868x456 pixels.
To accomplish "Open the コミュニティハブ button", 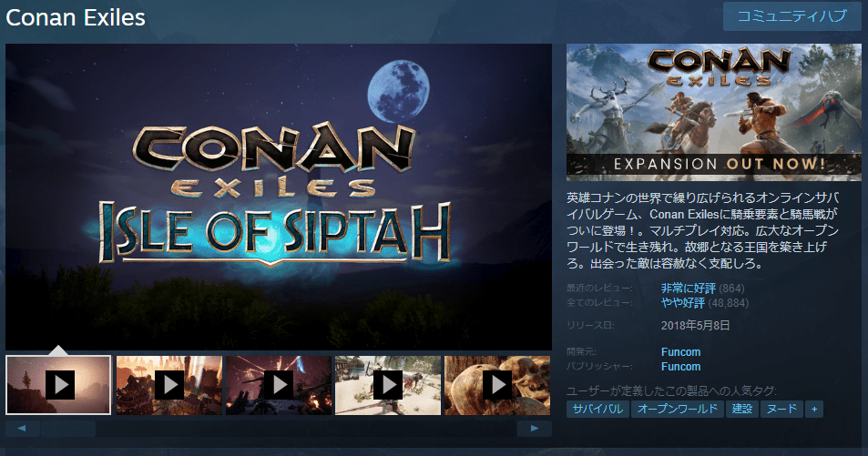I will pyautogui.click(x=792, y=16).
